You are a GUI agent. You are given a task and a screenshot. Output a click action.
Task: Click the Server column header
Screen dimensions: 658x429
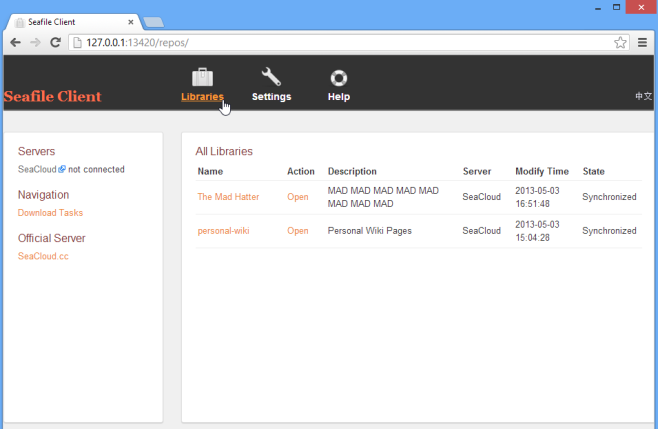[477, 171]
